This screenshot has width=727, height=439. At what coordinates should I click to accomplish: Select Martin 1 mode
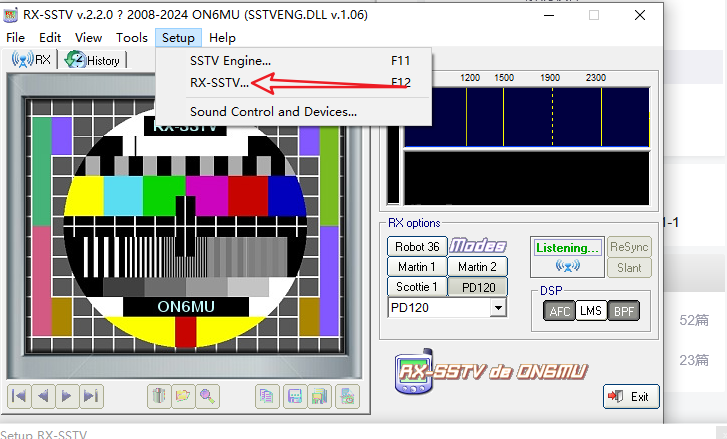[x=417, y=267]
